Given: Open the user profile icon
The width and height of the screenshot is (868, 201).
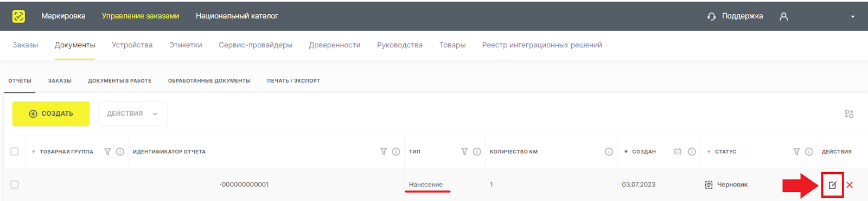Looking at the screenshot, I should (x=784, y=16).
